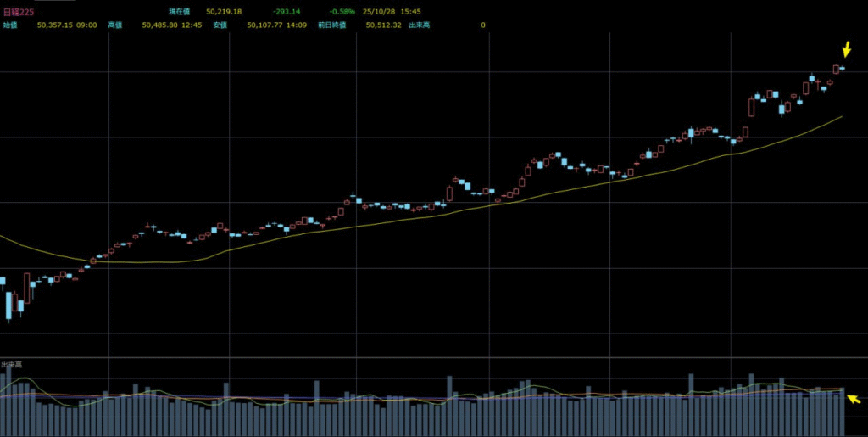
Task: Click the 前日終値 value 50,512.32
Action: click(384, 25)
